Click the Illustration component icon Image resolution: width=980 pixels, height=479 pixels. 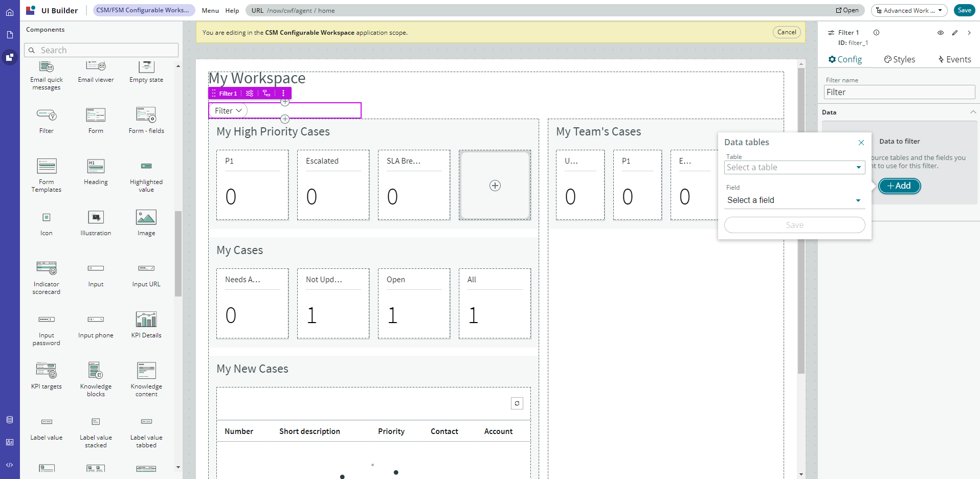96,217
